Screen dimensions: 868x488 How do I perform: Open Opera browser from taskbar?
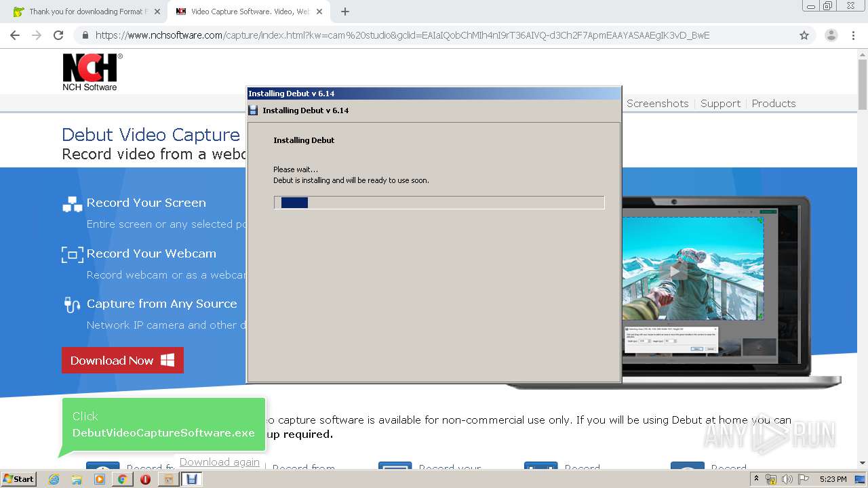coord(145,479)
